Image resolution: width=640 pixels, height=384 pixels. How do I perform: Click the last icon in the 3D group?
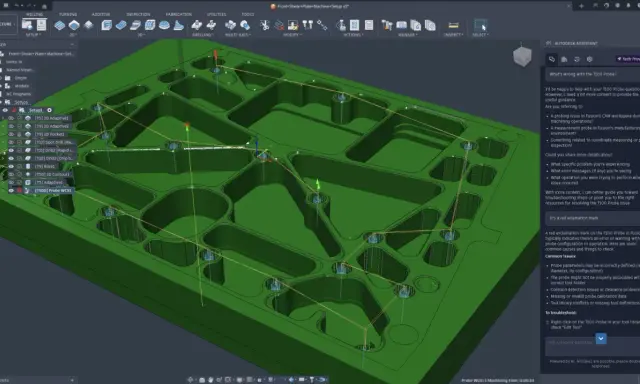click(178, 25)
